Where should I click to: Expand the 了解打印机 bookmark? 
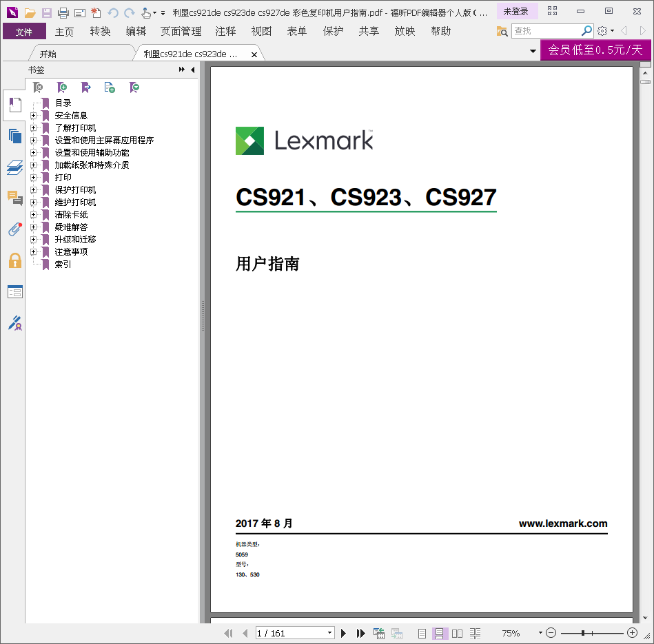point(33,128)
